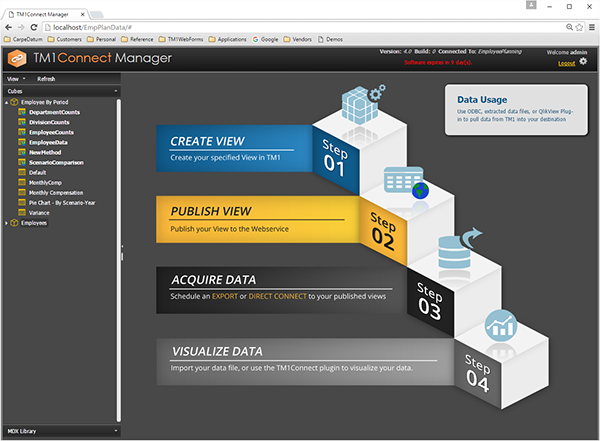Viewport: 600px width, 441px height.
Task: Bookmark this page with the star icon
Action: point(579,27)
